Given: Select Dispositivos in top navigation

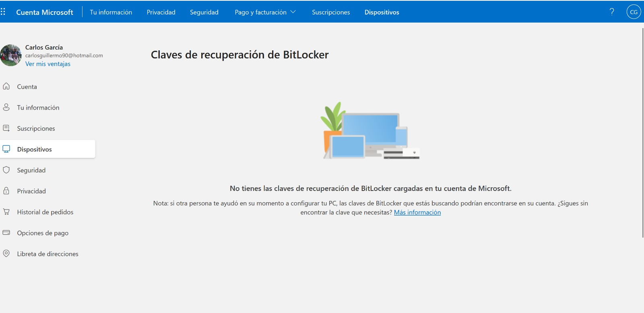Looking at the screenshot, I should click(382, 12).
